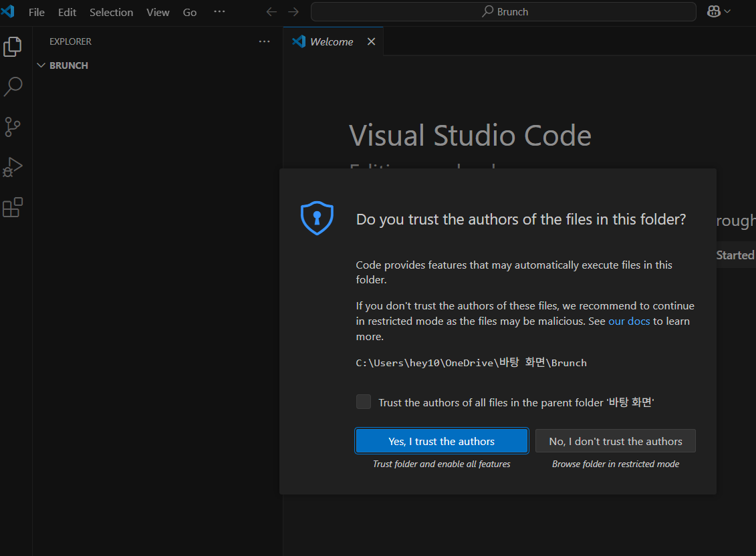Open the 'our docs' link

[628, 321]
